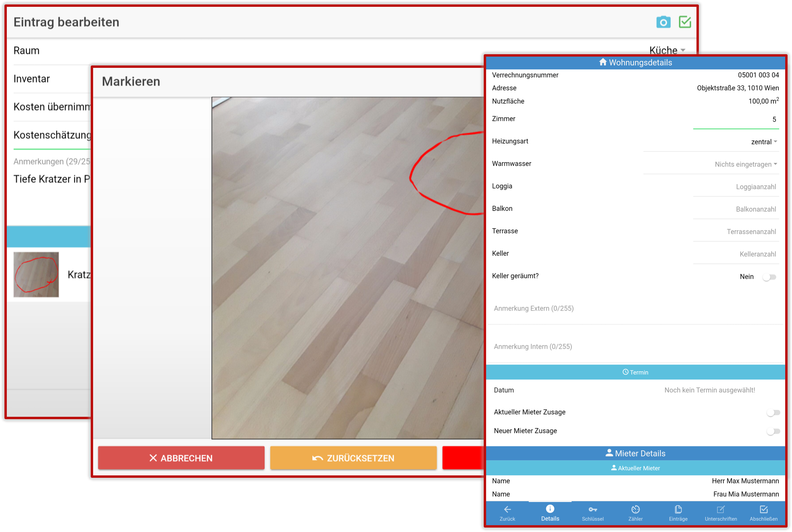Open the Einträge tab
The width and height of the screenshot is (792, 532).
pos(678,513)
